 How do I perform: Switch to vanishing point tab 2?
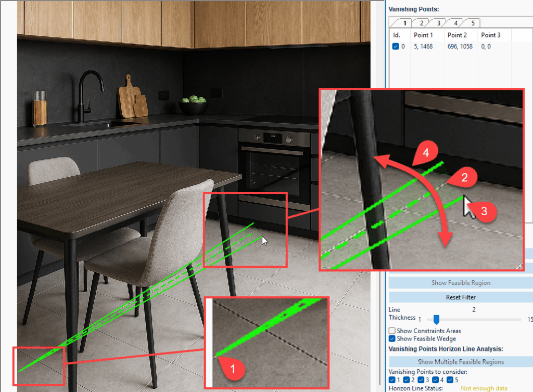[421, 23]
